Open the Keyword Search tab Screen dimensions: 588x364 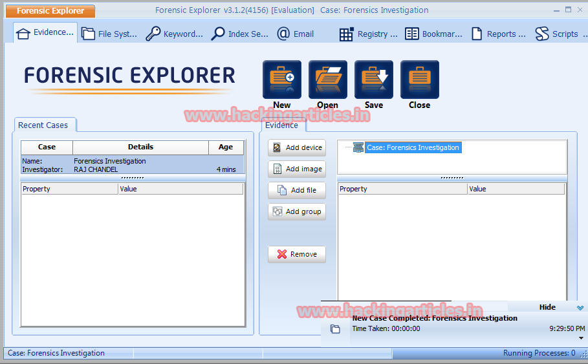175,34
